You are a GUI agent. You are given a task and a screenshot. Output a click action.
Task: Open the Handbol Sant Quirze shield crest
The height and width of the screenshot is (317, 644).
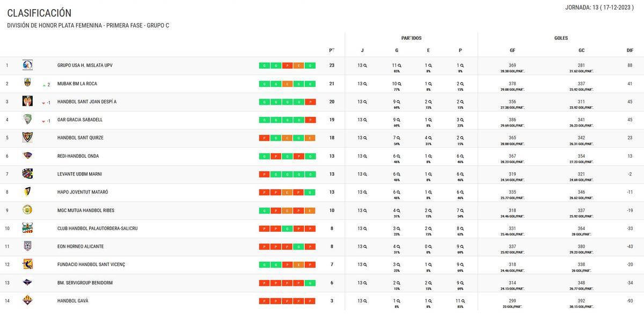(x=27, y=138)
